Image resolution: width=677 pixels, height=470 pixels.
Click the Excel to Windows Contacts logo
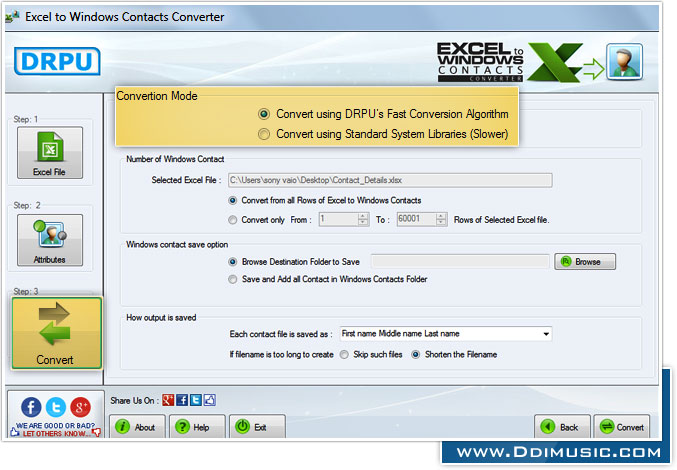480,62
